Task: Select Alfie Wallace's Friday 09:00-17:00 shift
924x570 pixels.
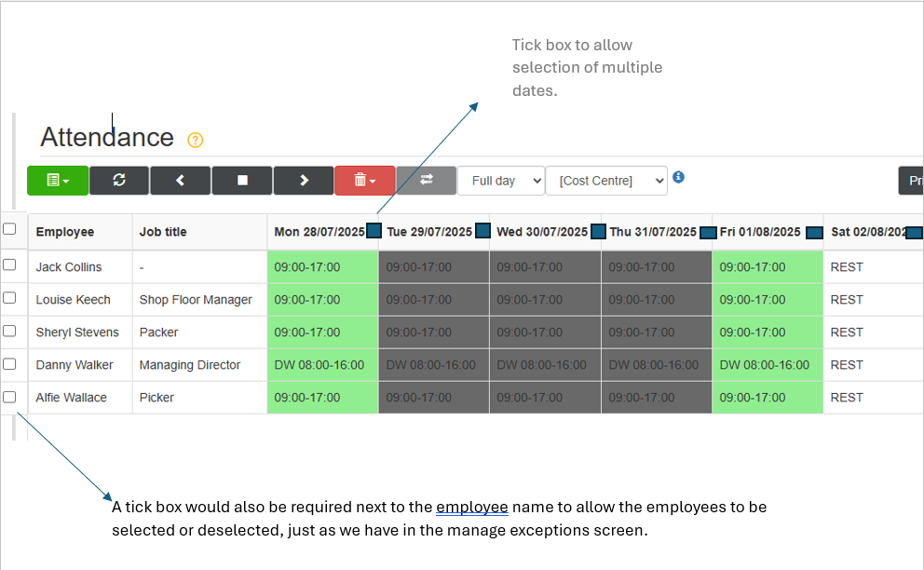Action: pyautogui.click(x=768, y=398)
